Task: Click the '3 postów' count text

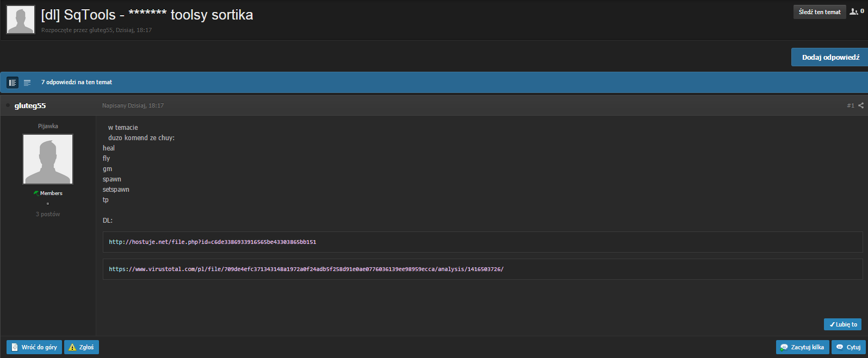Action: tap(48, 214)
